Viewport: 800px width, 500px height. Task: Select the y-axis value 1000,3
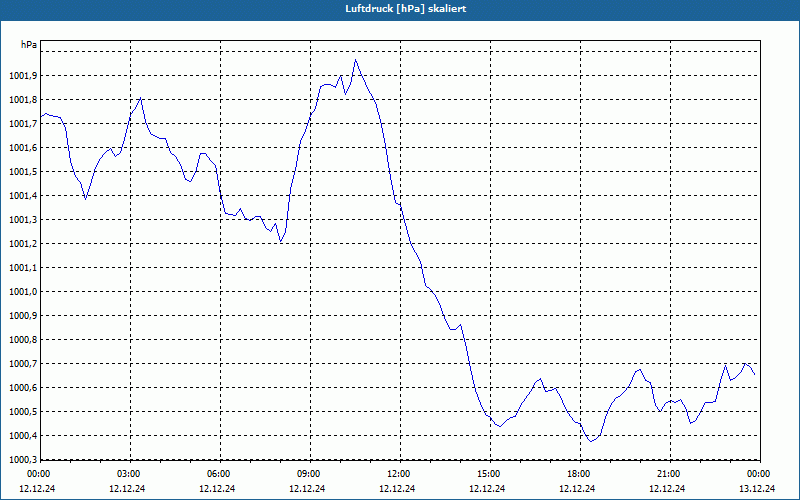click(x=23, y=459)
